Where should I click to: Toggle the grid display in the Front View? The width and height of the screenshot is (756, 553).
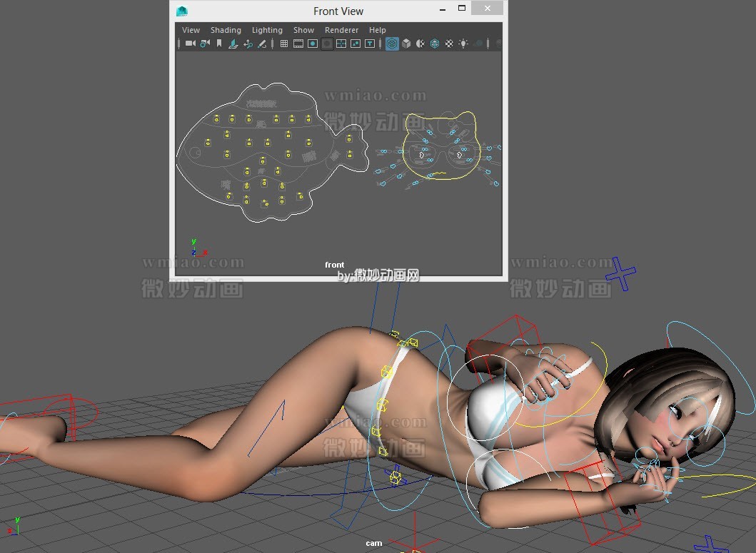(283, 44)
